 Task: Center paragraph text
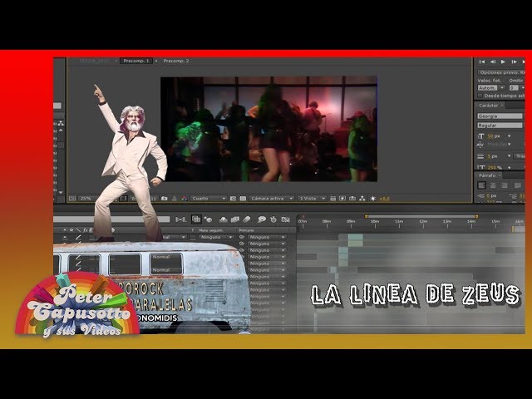click(493, 185)
